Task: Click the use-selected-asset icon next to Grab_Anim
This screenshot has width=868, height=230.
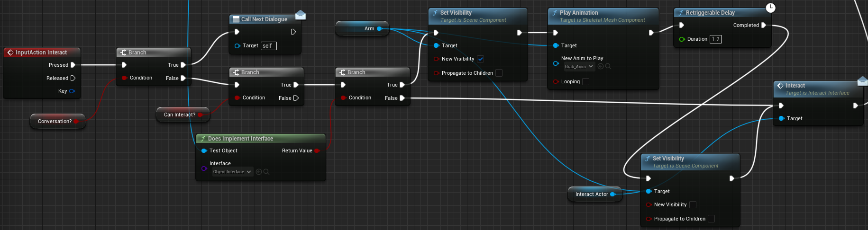Action: [601, 67]
